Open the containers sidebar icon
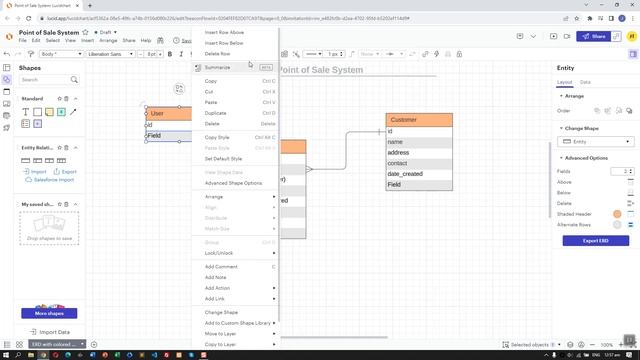The image size is (640, 360). [x=7, y=92]
